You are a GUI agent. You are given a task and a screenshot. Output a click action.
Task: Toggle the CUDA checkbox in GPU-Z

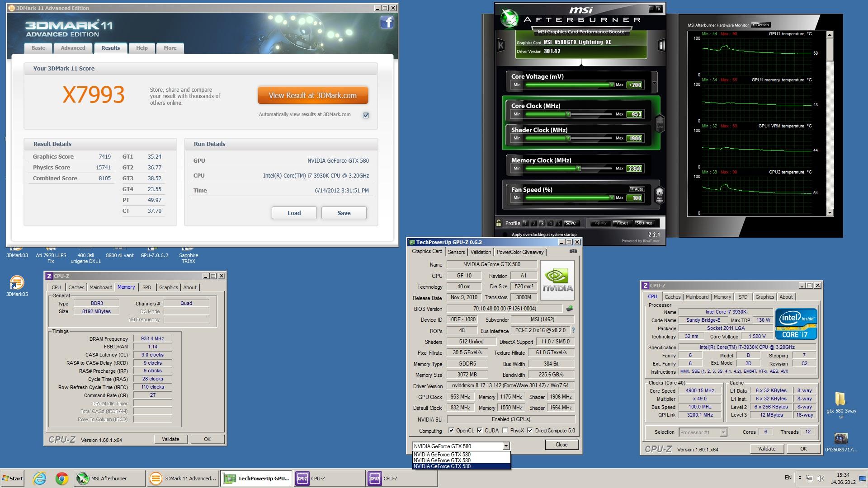point(480,431)
